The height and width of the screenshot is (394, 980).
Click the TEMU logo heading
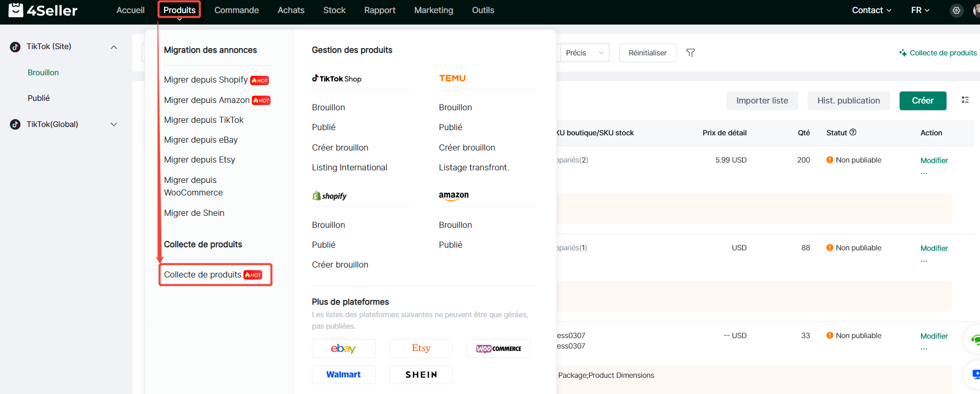452,78
